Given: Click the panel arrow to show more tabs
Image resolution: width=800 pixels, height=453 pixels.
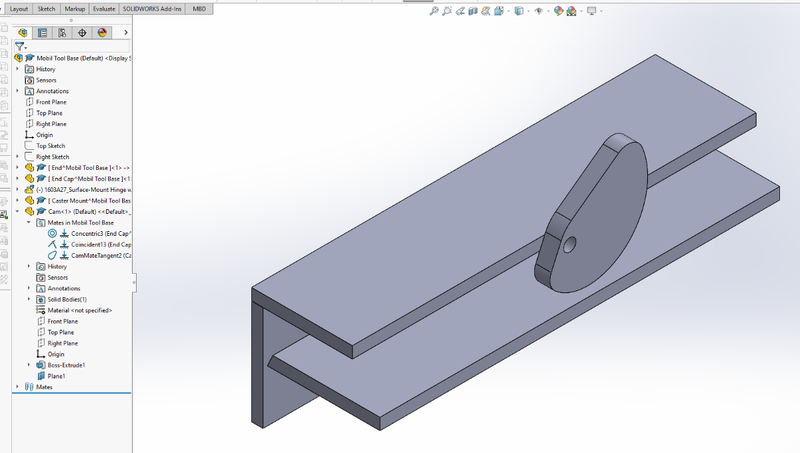Looking at the screenshot, I should (x=126, y=33).
